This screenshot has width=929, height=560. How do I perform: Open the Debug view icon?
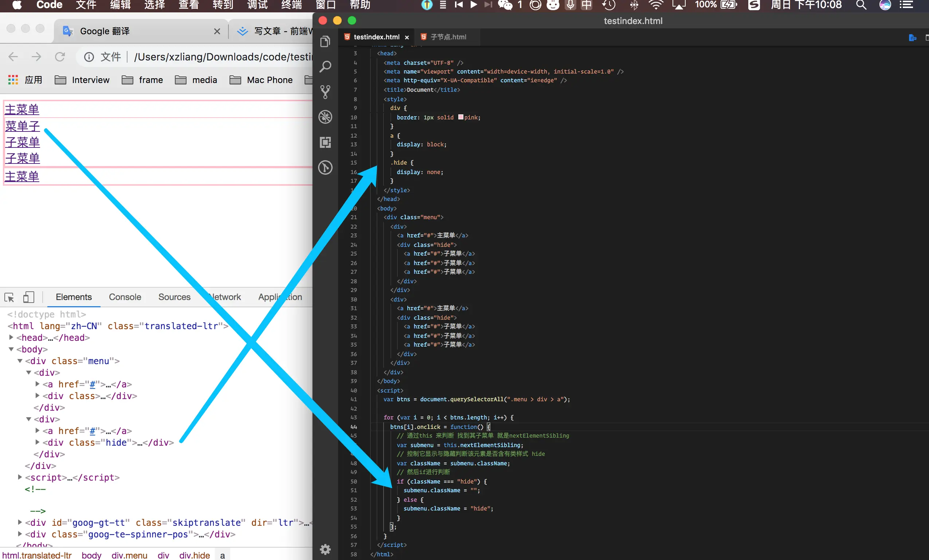pos(325,117)
